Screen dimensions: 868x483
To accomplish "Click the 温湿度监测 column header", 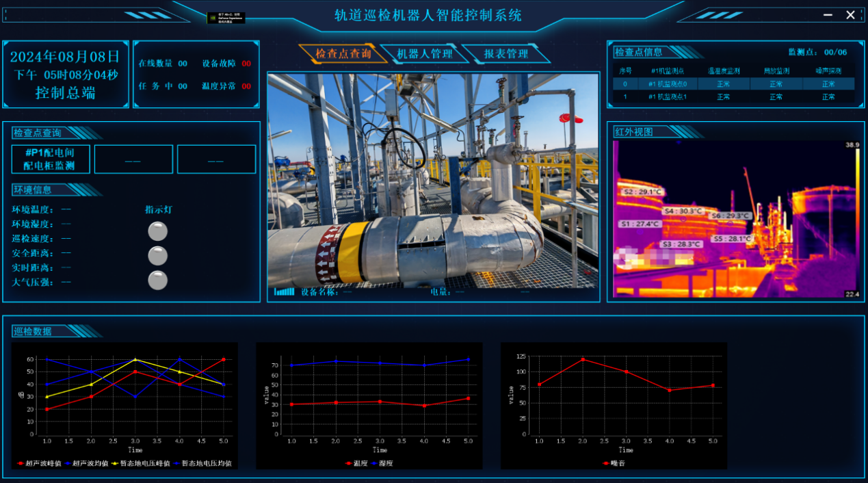I will [x=724, y=70].
